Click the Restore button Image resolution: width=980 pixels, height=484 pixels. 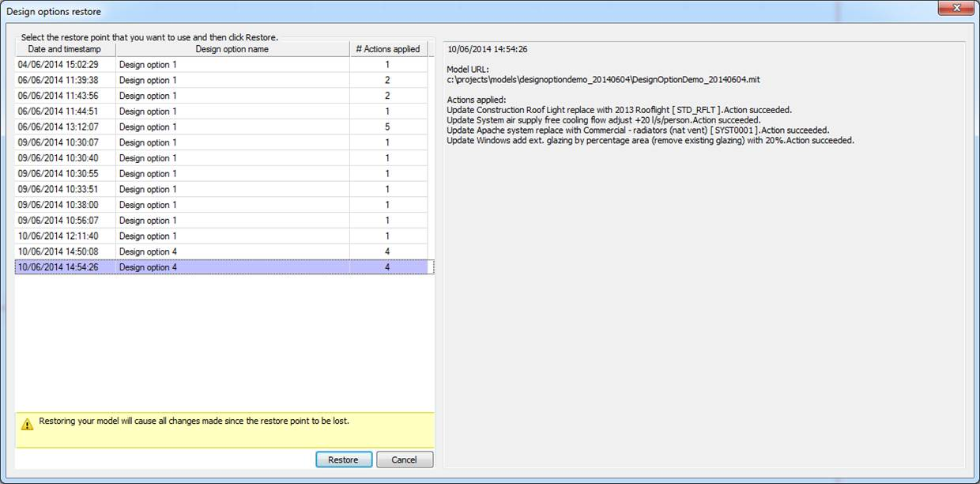343,459
